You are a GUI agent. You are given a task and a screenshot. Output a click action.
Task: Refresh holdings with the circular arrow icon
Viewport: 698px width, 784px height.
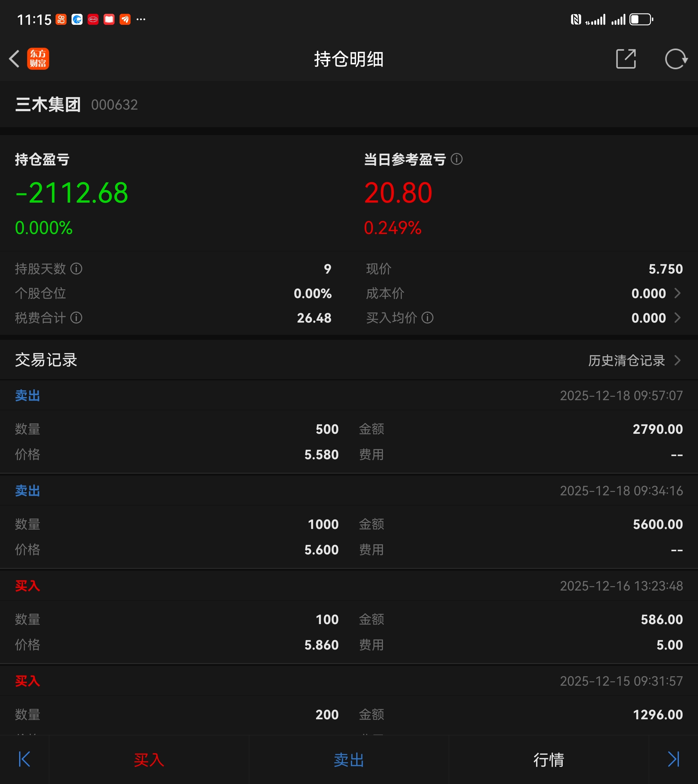coord(676,59)
